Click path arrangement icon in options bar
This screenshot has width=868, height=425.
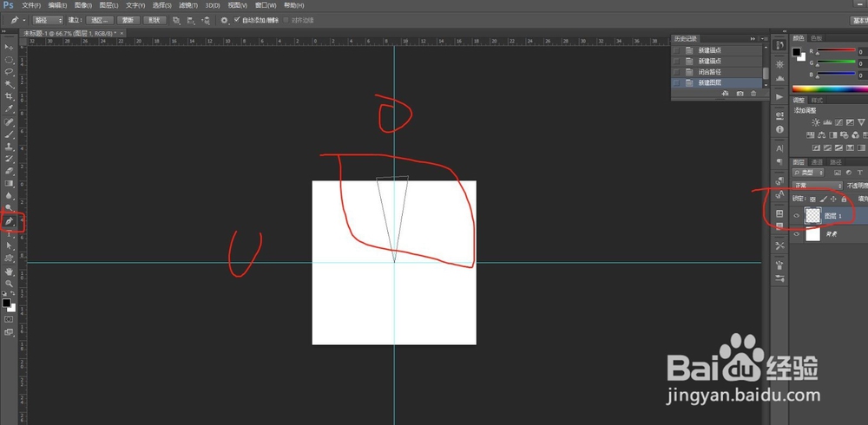pos(206,20)
